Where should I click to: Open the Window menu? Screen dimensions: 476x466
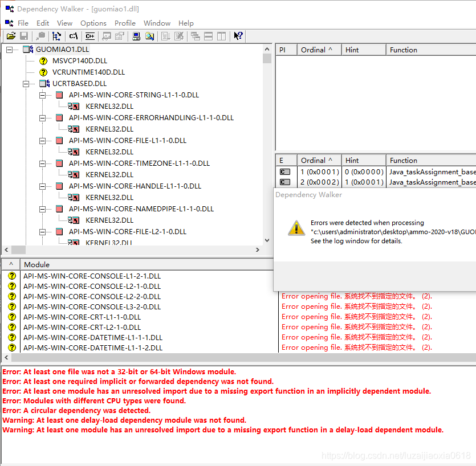point(157,23)
